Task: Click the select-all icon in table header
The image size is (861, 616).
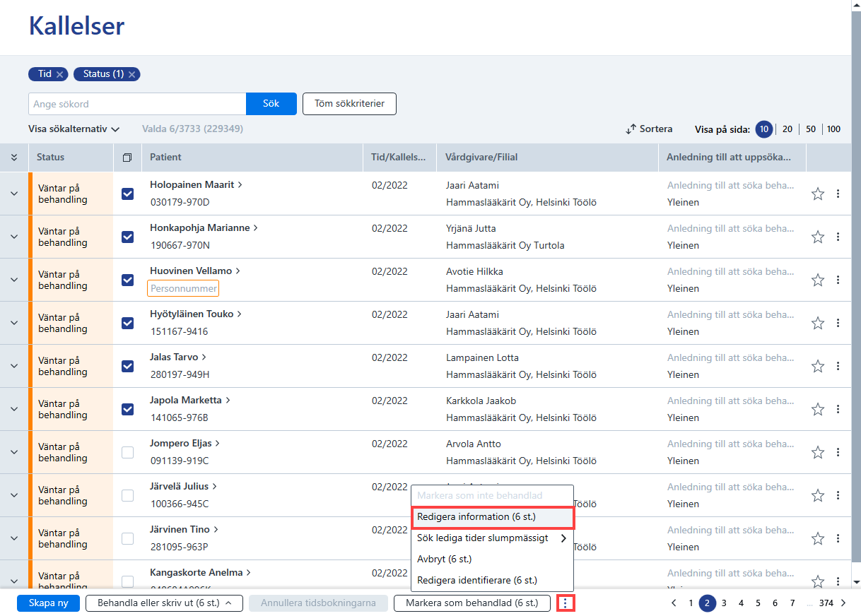Action: tap(127, 158)
